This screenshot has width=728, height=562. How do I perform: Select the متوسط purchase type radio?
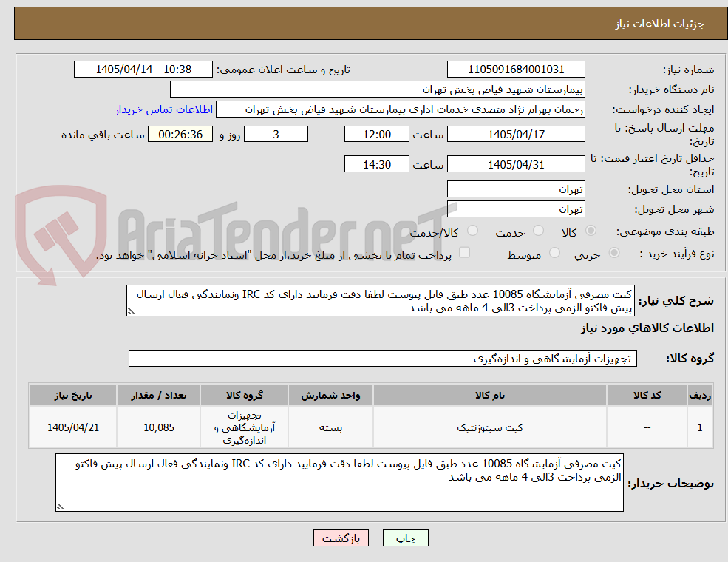(x=554, y=253)
